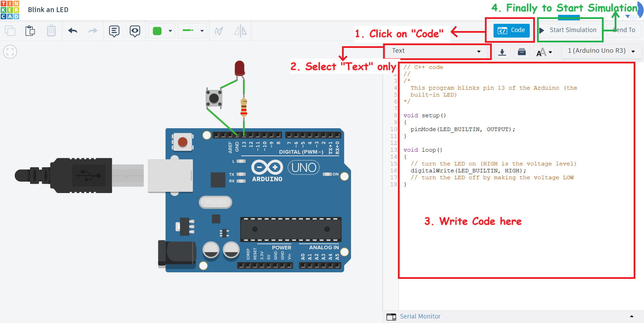Click the Undo arrow
The image size is (644, 323).
click(x=72, y=31)
